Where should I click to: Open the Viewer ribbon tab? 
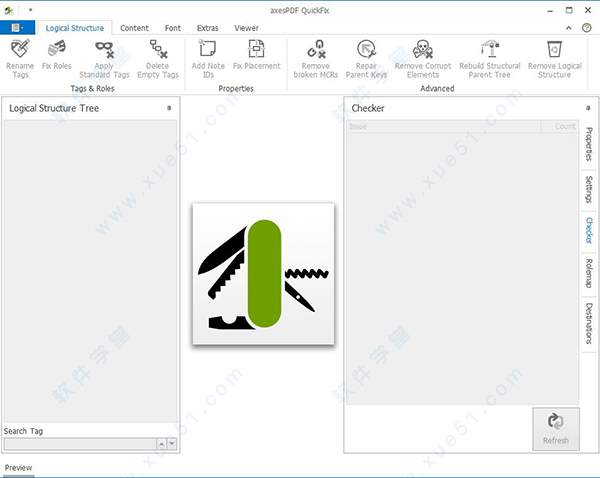tap(246, 28)
